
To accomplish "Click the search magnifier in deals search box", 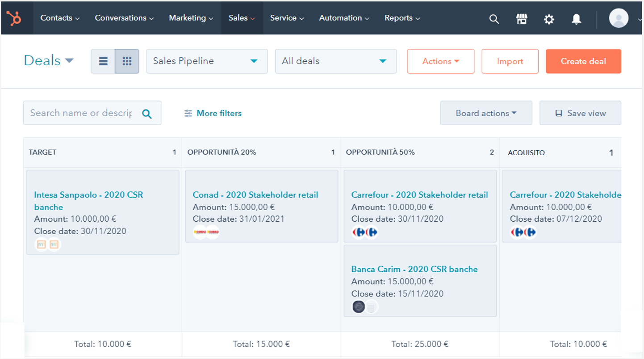I will click(146, 114).
